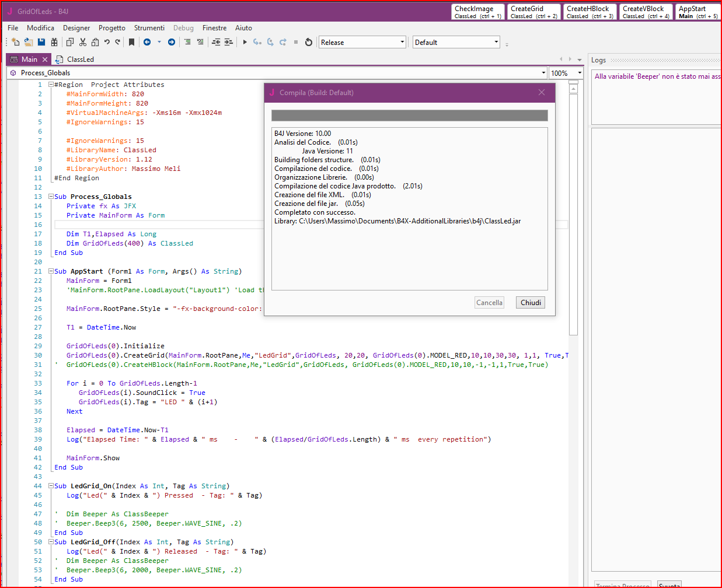Open the 100% zoom level dropdown

(x=579, y=73)
